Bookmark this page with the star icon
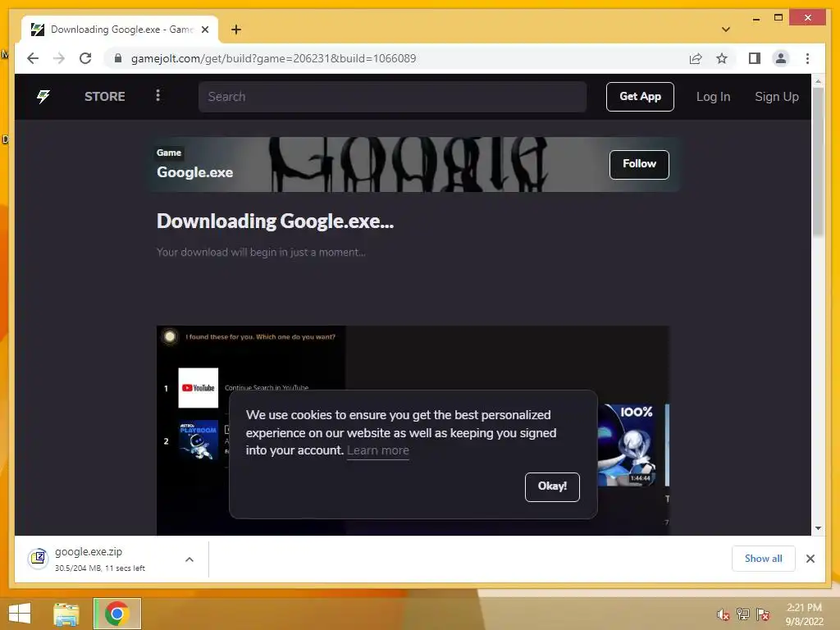840x630 pixels. coord(722,58)
